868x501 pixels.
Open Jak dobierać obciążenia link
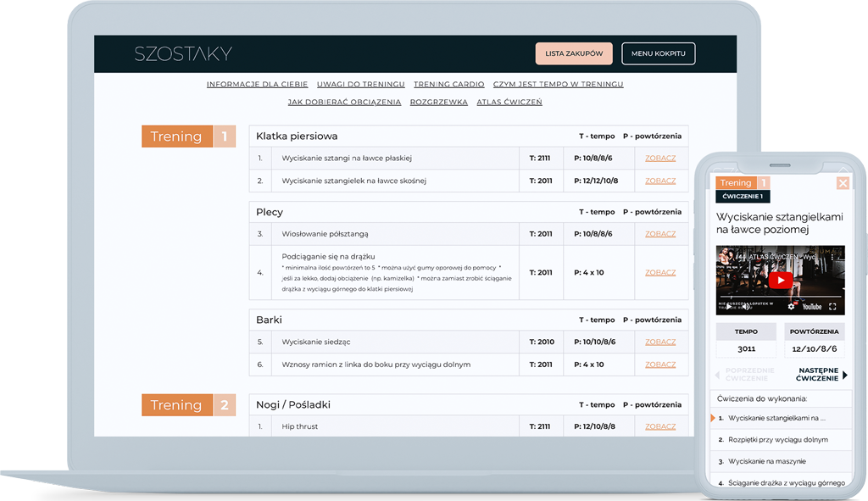(344, 103)
